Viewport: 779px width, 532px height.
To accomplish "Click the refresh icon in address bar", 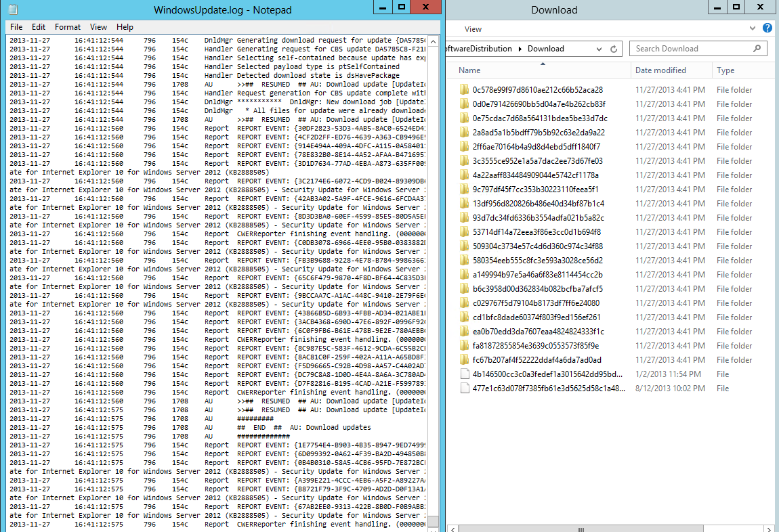I will [614, 49].
